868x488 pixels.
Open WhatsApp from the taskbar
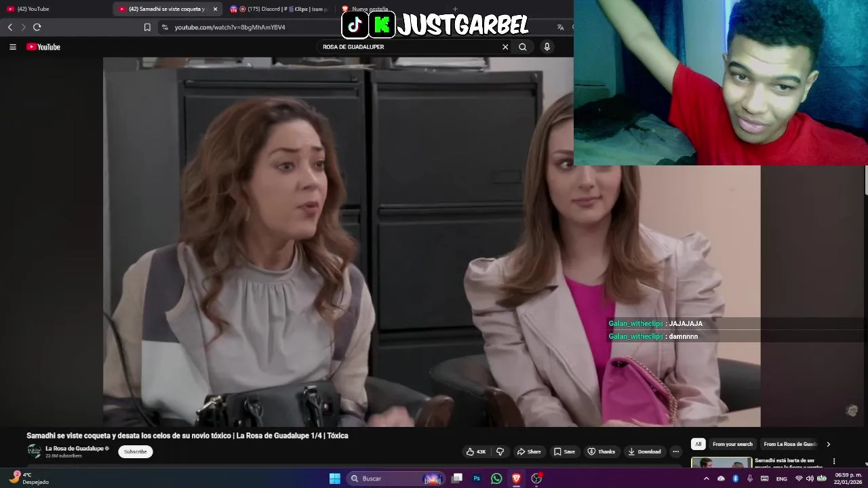(496, 479)
